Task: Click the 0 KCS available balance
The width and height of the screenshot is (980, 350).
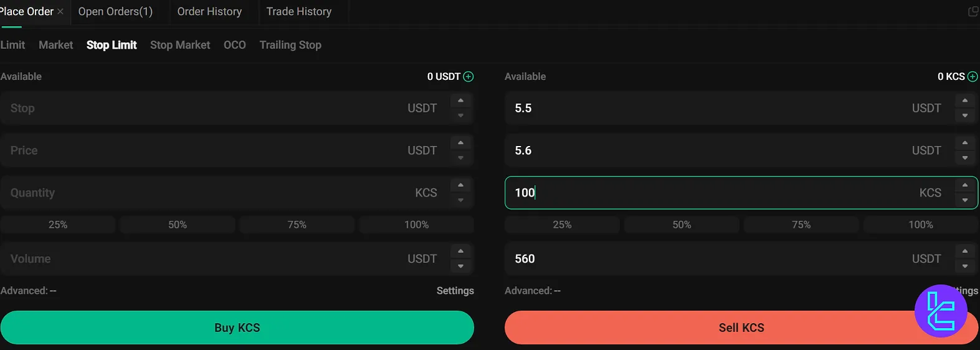Action: pyautogui.click(x=951, y=77)
